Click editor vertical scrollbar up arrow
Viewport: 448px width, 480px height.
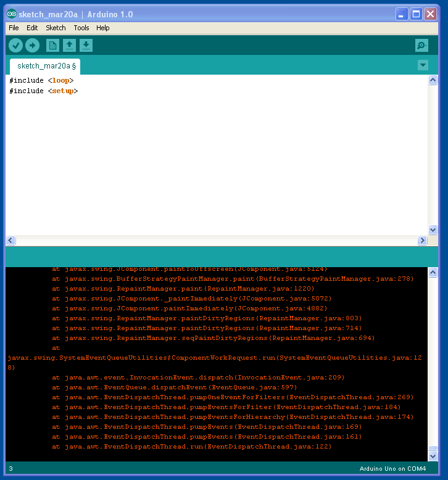click(x=433, y=80)
